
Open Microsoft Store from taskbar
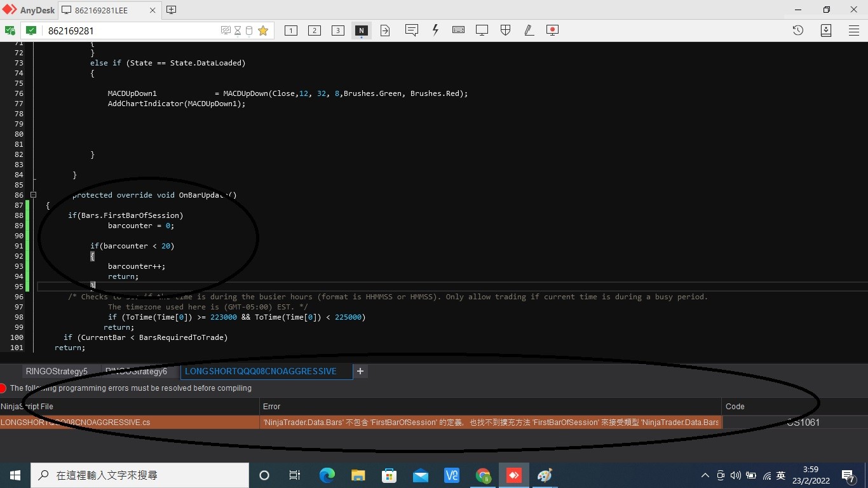(389, 475)
